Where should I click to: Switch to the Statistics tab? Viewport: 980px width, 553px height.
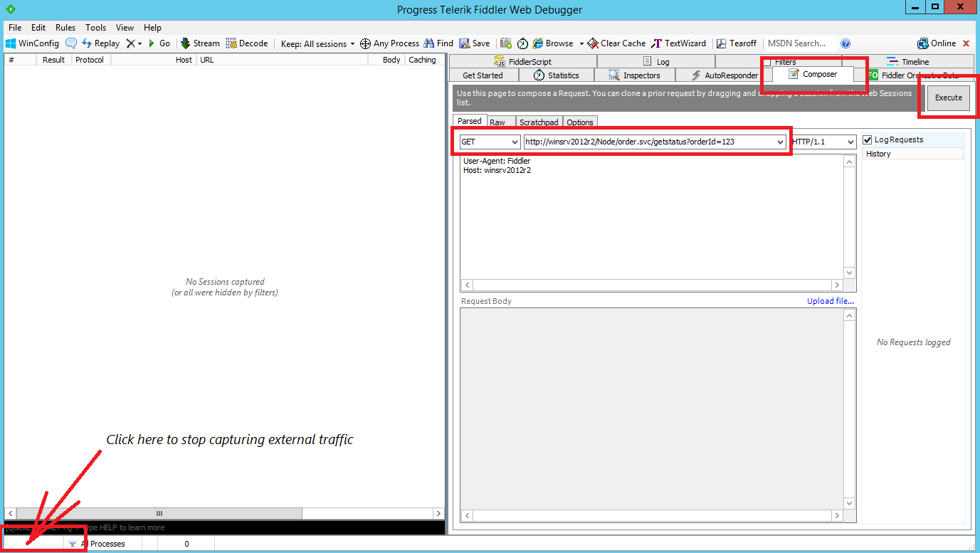coord(556,75)
